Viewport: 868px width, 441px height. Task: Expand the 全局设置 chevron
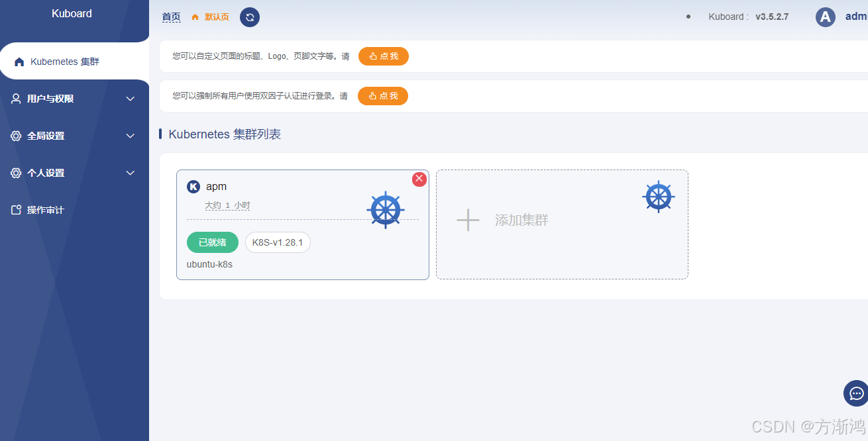tap(131, 136)
